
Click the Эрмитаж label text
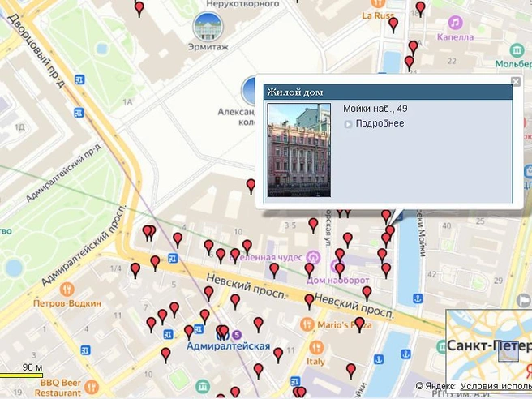[208, 47]
